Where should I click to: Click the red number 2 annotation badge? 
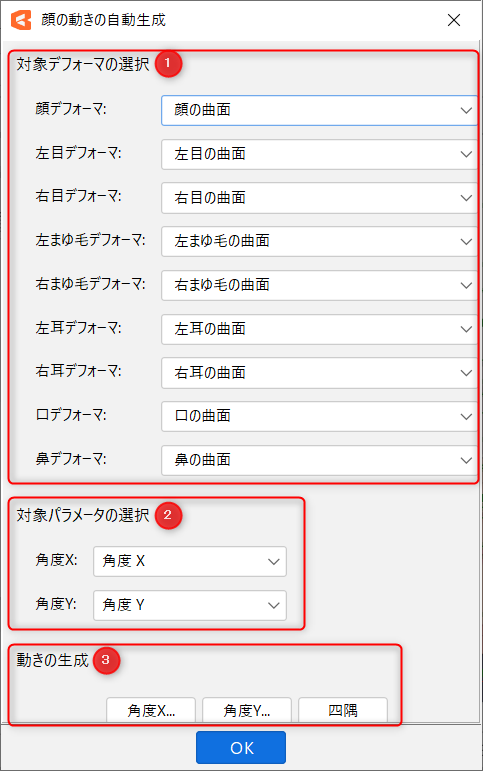click(168, 515)
